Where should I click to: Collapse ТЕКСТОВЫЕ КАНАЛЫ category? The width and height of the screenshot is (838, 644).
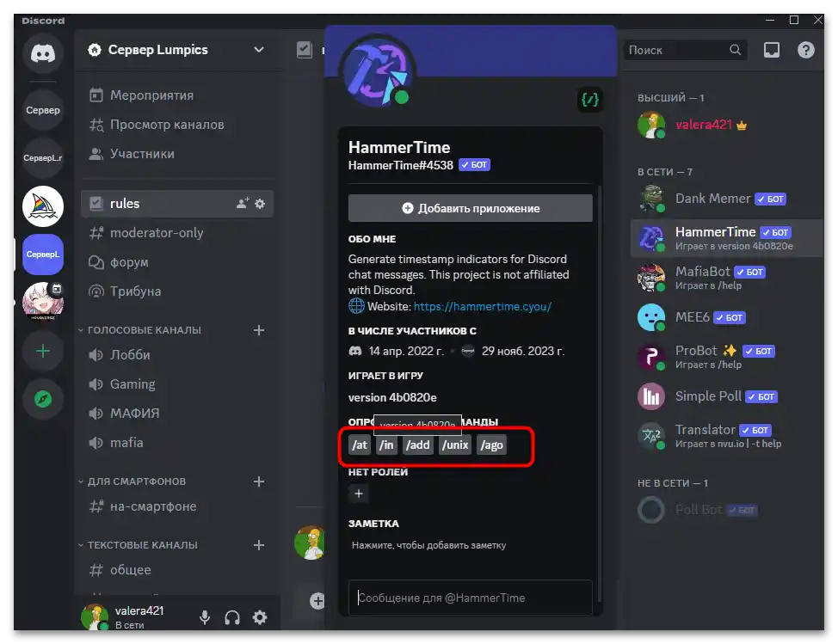click(138, 544)
